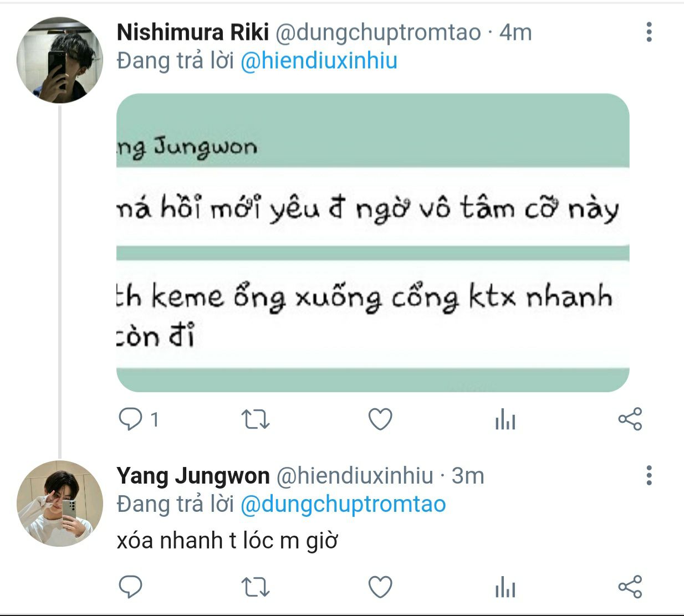View analytics for Yang Jungwon's reply
Image resolution: width=684 pixels, height=616 pixels.
point(505,588)
